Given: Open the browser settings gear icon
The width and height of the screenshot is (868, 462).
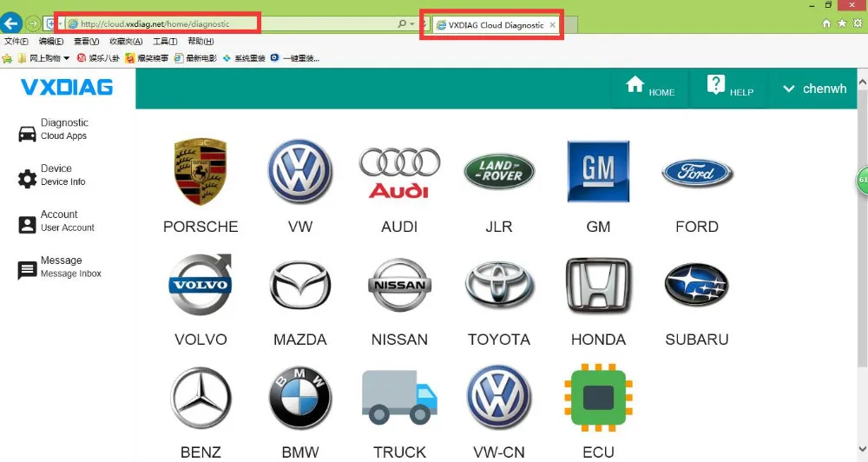Looking at the screenshot, I should click(858, 23).
